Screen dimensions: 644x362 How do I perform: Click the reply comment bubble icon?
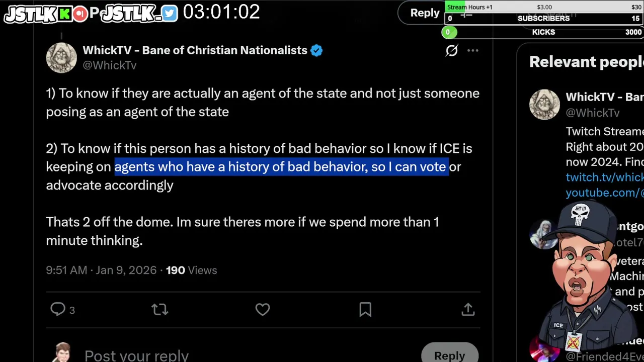[58, 309]
